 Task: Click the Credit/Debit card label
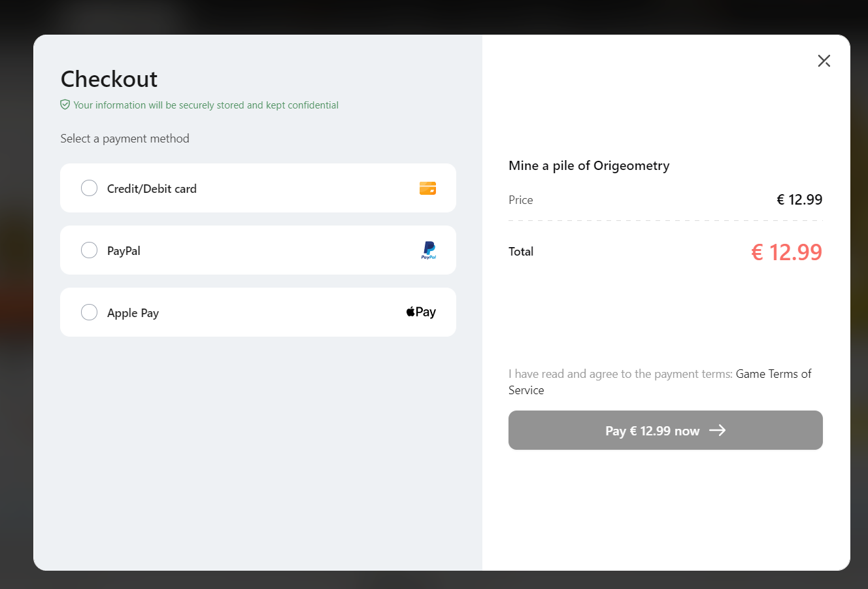pos(152,189)
